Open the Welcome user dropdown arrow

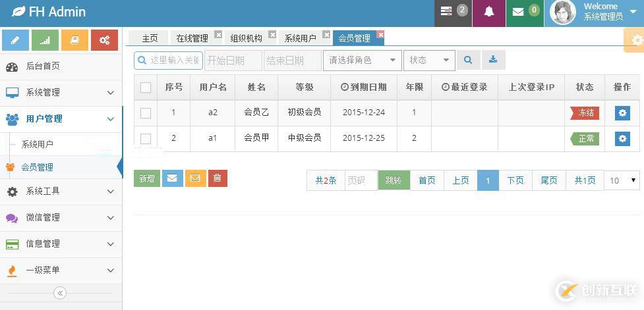[633, 11]
